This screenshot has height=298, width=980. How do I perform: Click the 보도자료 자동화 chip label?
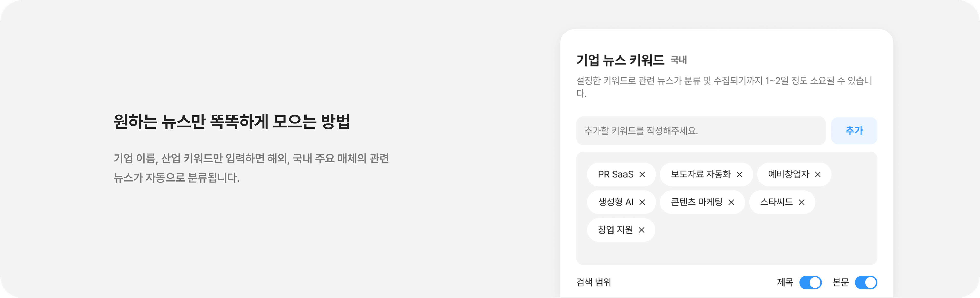click(701, 174)
